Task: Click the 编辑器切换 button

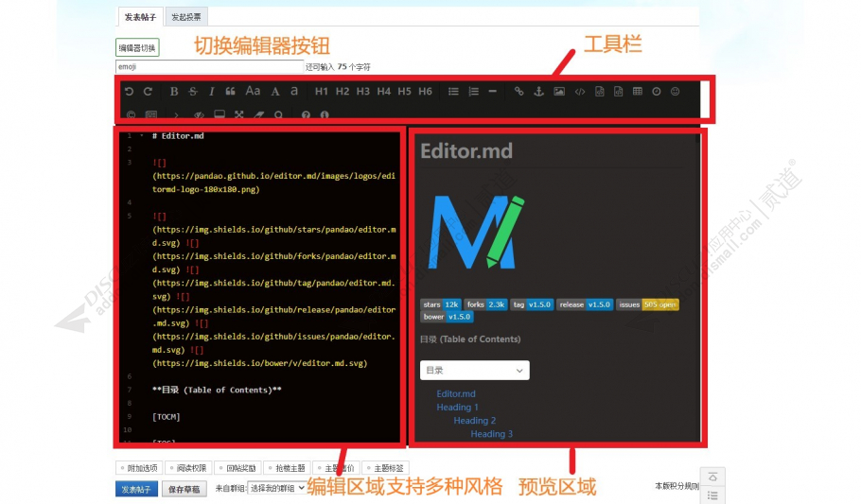Action: tap(137, 48)
